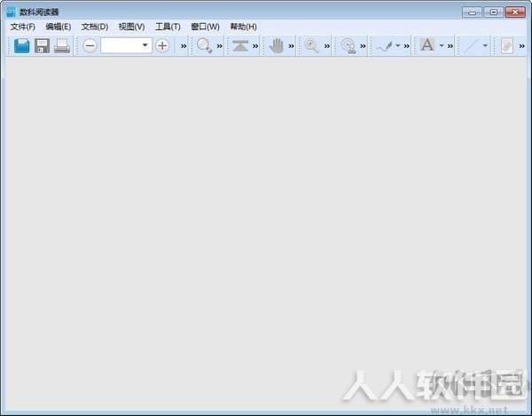Select the search magnifier tool icon
Screen dimensions: 532x416
click(x=205, y=46)
